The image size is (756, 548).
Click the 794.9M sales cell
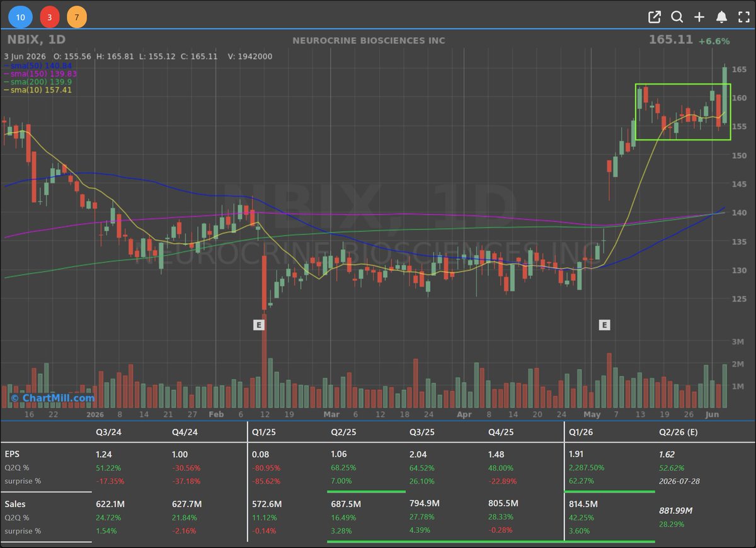pyautogui.click(x=425, y=504)
